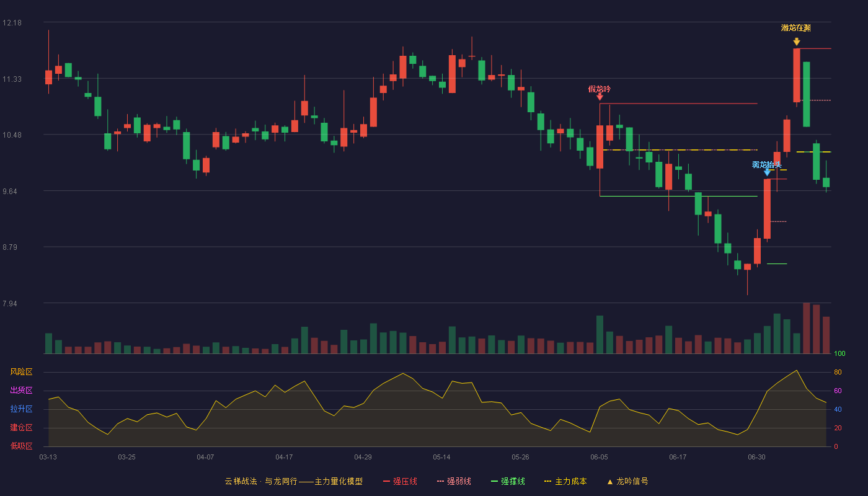Click the 06-30 date label
Screen dimensions: 868x496
pyautogui.click(x=756, y=457)
